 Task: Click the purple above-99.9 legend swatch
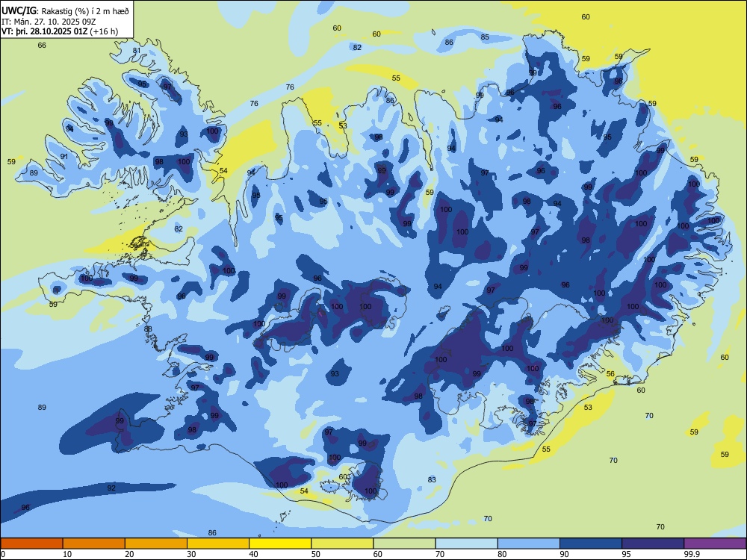point(715,544)
